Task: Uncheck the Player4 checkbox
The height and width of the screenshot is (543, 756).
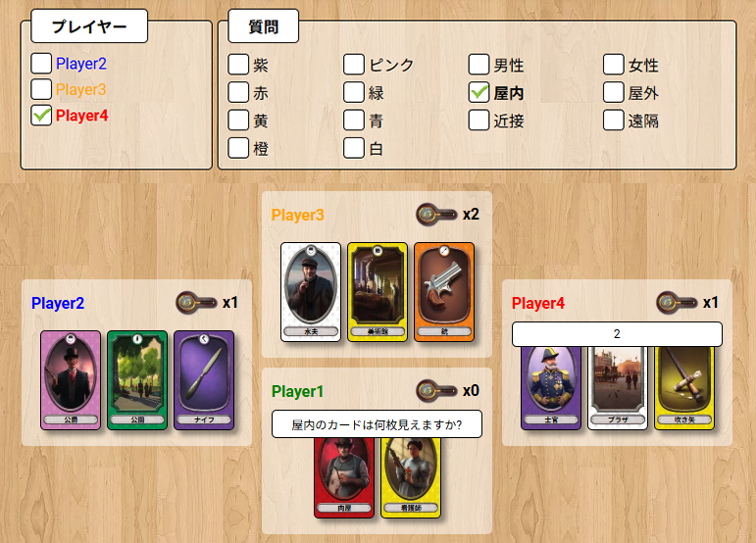Action: tap(41, 116)
